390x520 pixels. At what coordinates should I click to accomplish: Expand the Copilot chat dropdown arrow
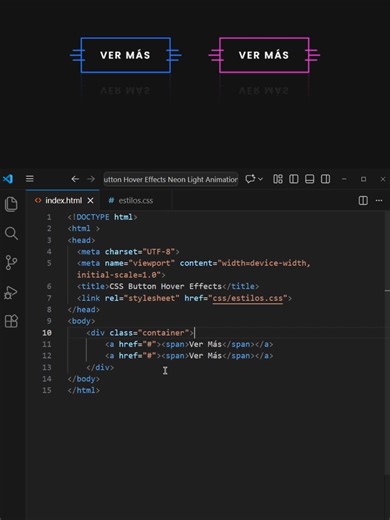point(261,179)
